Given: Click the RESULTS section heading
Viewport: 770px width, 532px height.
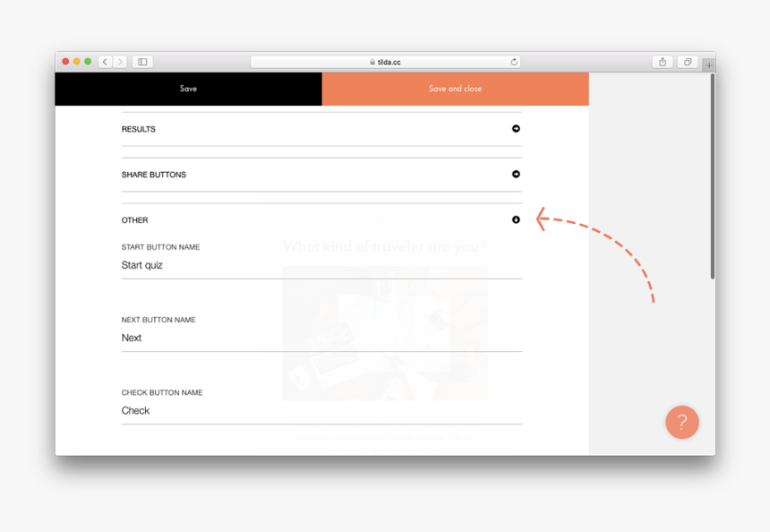Looking at the screenshot, I should pyautogui.click(x=139, y=129).
